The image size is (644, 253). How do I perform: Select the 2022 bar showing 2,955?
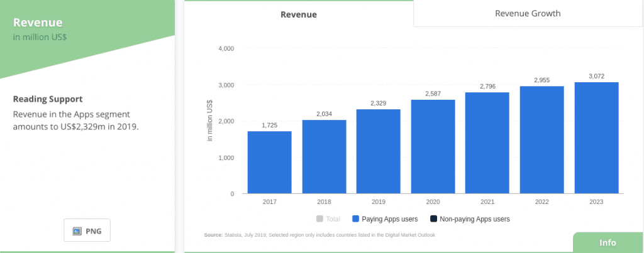pos(541,139)
